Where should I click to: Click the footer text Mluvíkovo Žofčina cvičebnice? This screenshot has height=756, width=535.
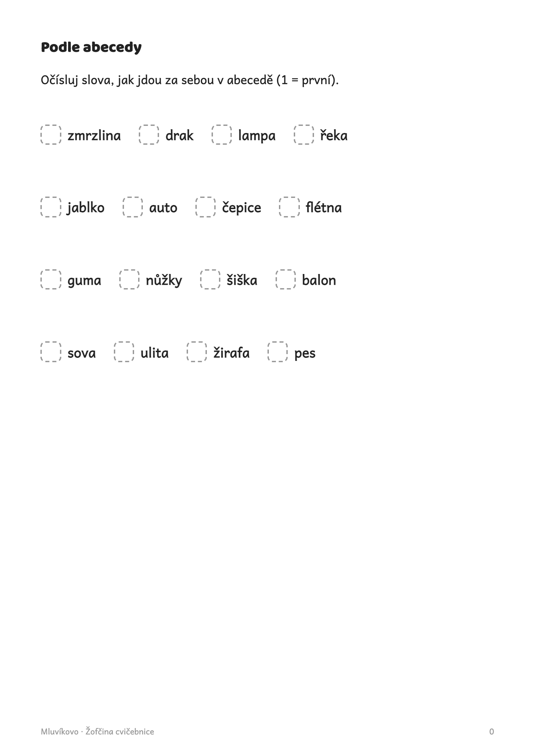pyautogui.click(x=97, y=731)
